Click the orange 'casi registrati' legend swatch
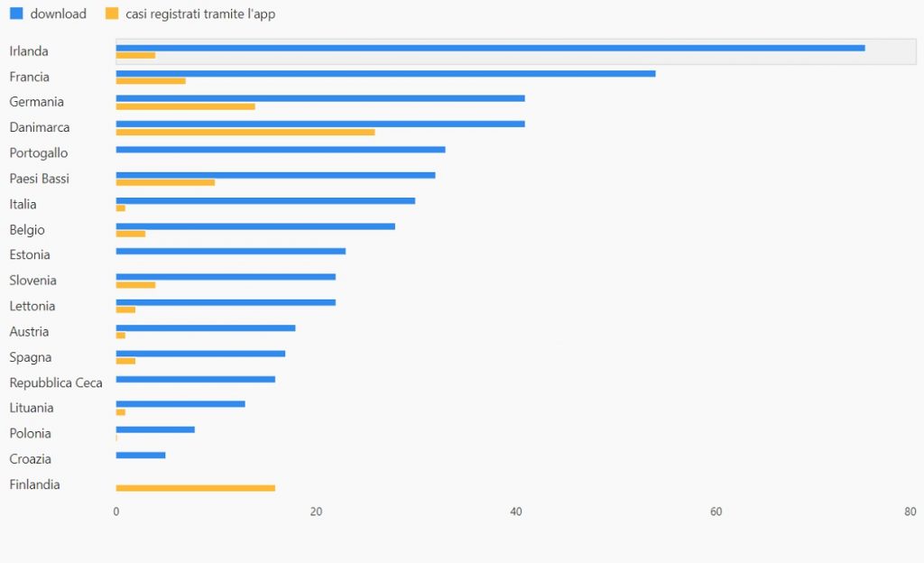Viewport: 924px width, 563px height. [112, 14]
